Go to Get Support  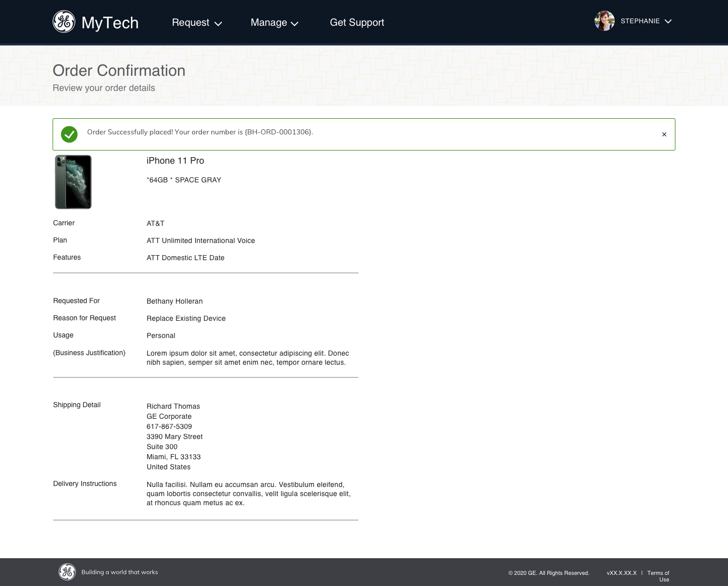[357, 23]
